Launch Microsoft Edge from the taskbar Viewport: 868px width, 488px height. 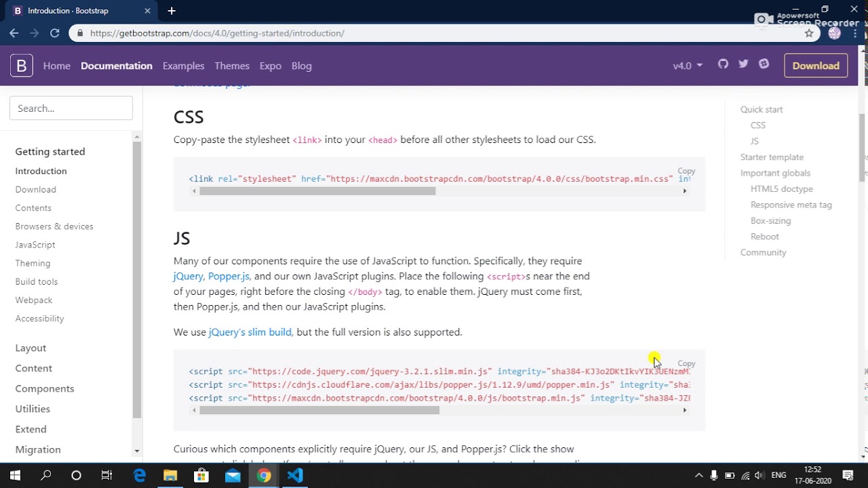pos(140,476)
